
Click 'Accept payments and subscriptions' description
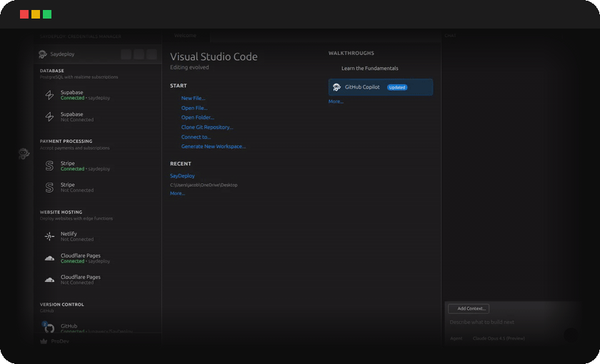[x=74, y=148]
